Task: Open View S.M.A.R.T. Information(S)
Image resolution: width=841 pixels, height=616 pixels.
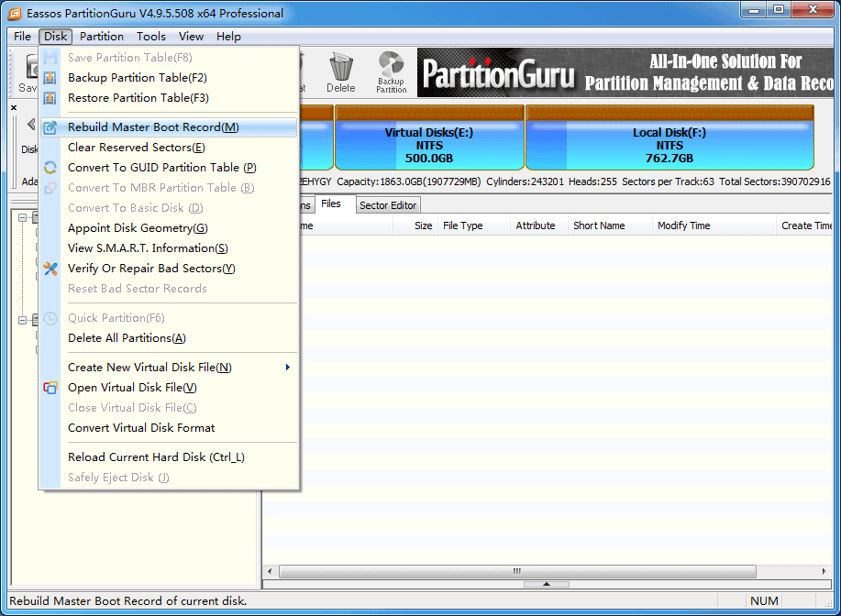Action: [x=169, y=248]
